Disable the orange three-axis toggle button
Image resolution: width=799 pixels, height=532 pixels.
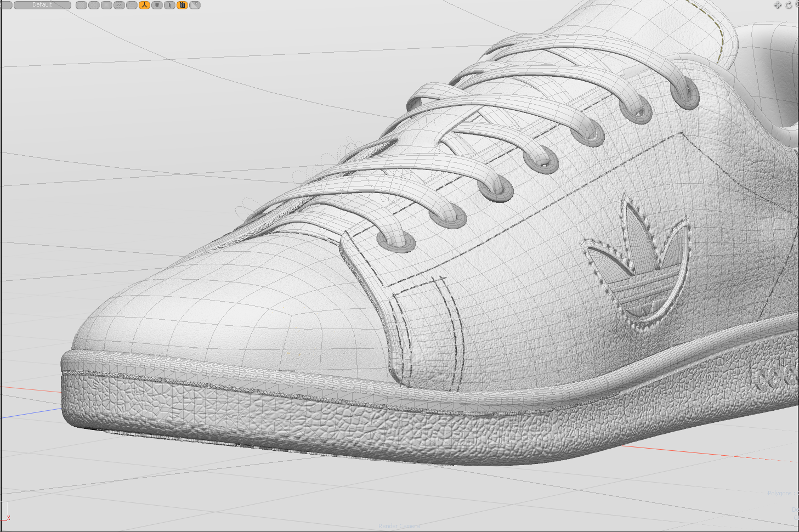click(x=144, y=5)
